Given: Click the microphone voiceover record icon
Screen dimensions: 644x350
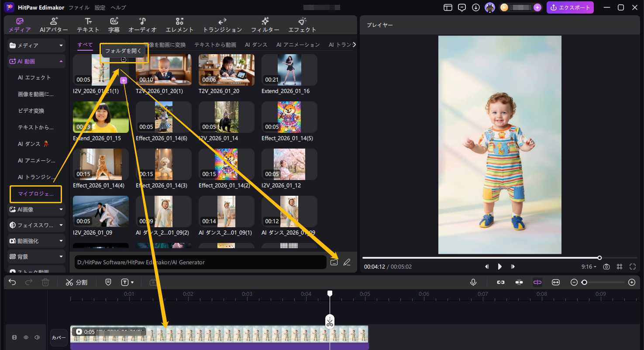Looking at the screenshot, I should pos(473,282).
